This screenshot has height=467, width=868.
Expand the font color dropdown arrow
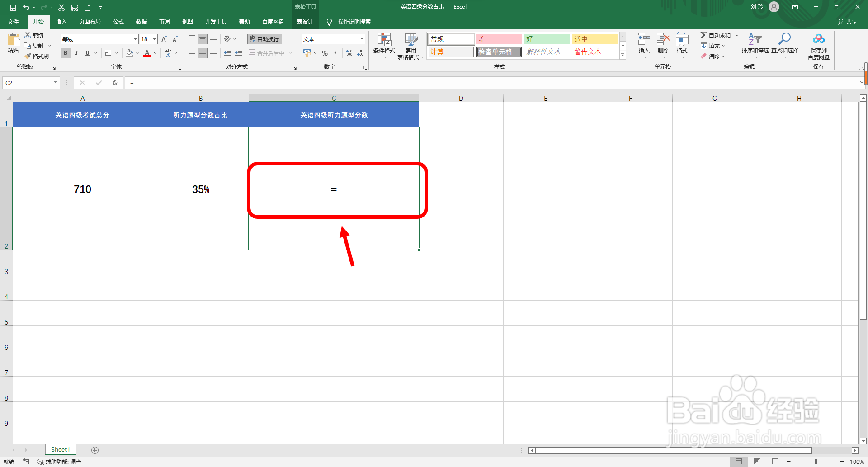[x=155, y=53]
